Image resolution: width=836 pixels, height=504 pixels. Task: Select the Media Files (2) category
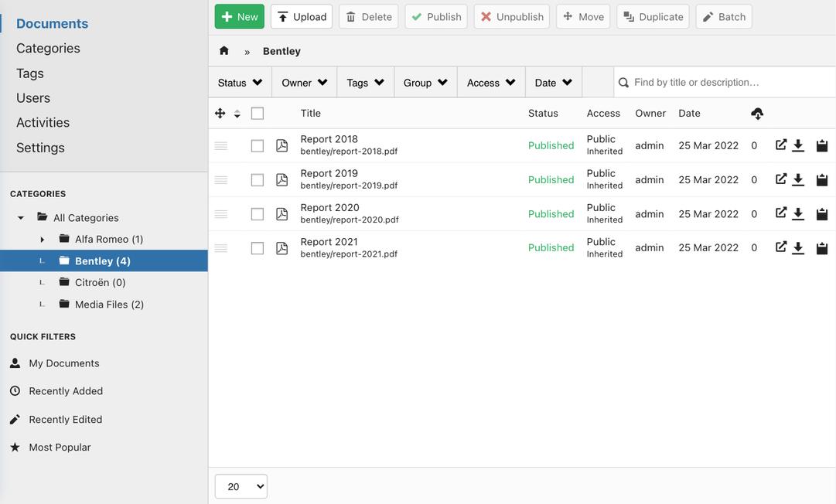(x=109, y=305)
